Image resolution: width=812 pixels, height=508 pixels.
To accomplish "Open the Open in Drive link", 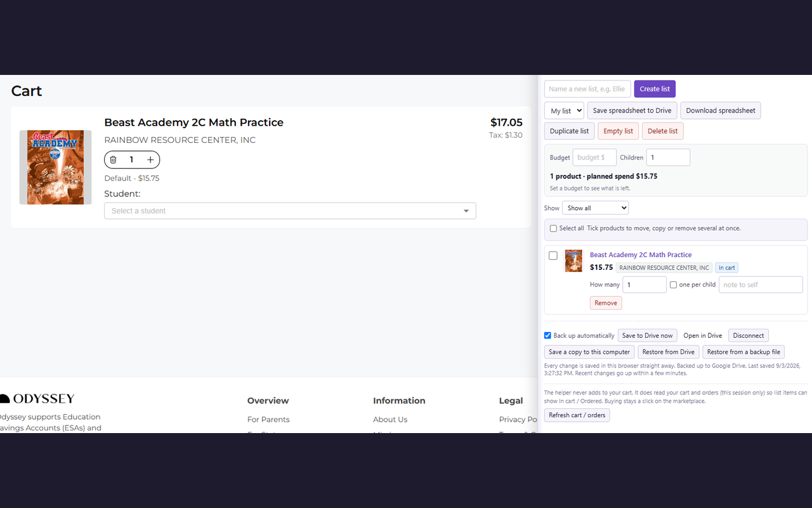I will tap(702, 335).
